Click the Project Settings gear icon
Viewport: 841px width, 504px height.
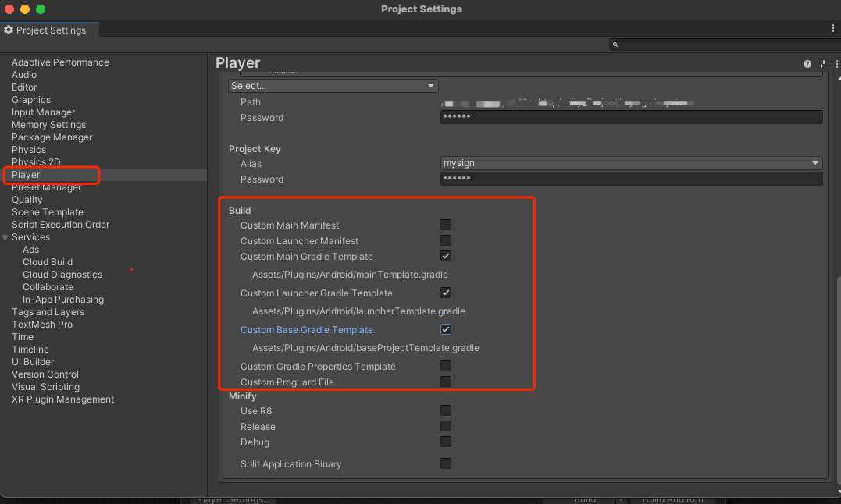click(x=9, y=30)
